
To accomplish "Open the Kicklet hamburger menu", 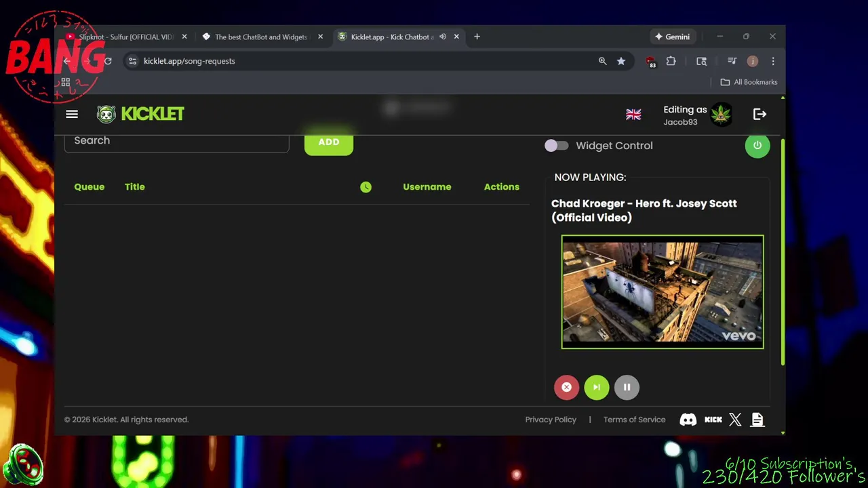I will click(72, 114).
